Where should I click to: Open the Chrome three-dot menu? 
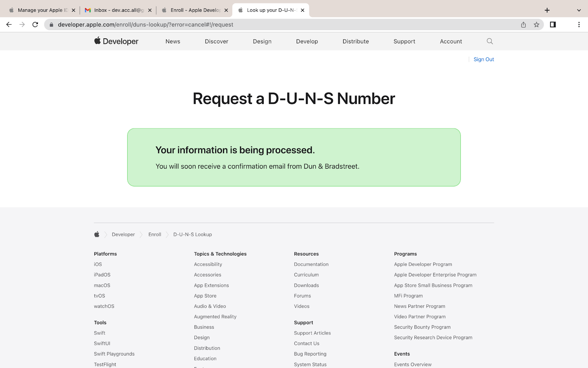point(579,25)
